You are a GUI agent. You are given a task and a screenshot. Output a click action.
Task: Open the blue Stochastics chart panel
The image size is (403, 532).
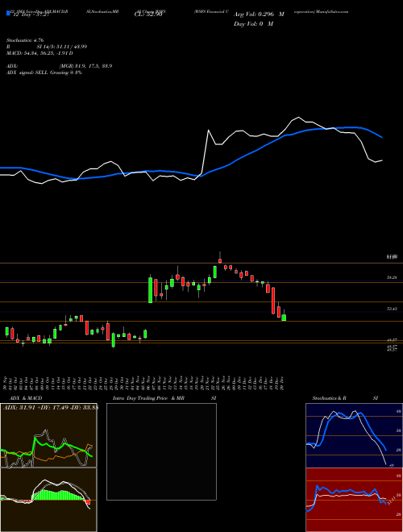354,435
